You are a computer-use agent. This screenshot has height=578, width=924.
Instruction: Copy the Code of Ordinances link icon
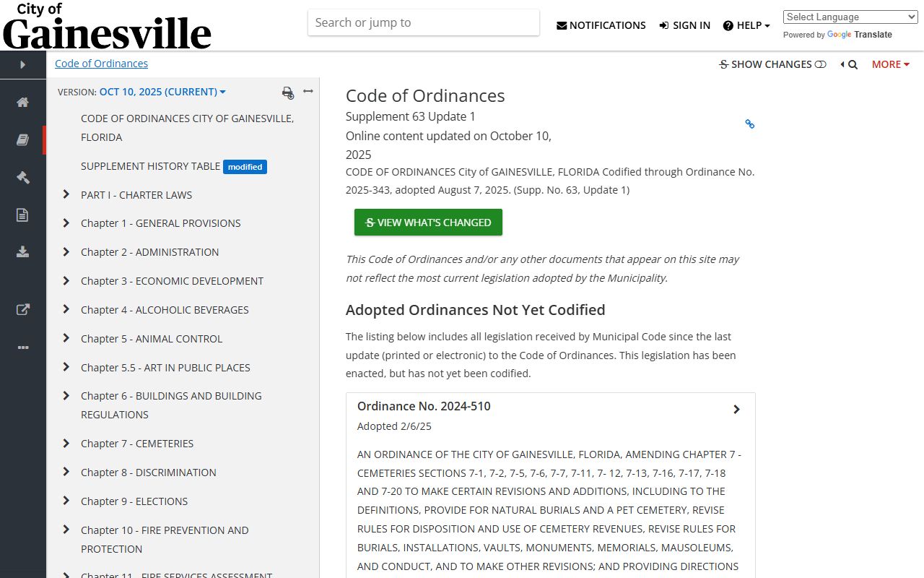749,124
